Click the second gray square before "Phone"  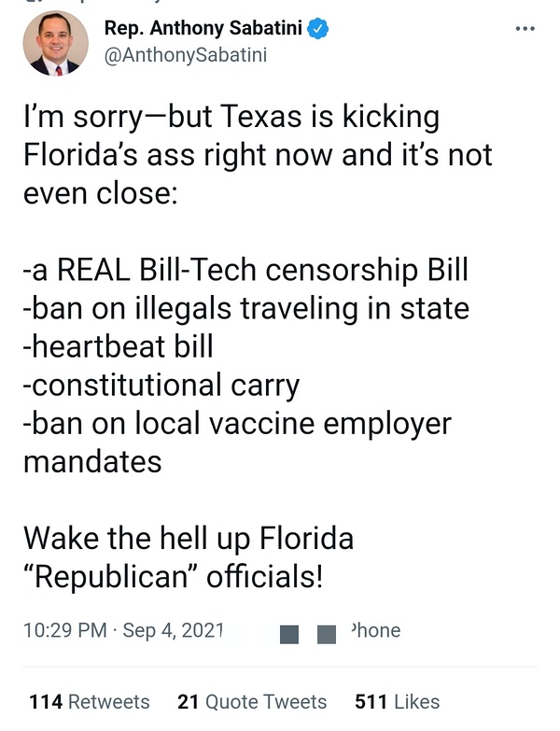327,635
